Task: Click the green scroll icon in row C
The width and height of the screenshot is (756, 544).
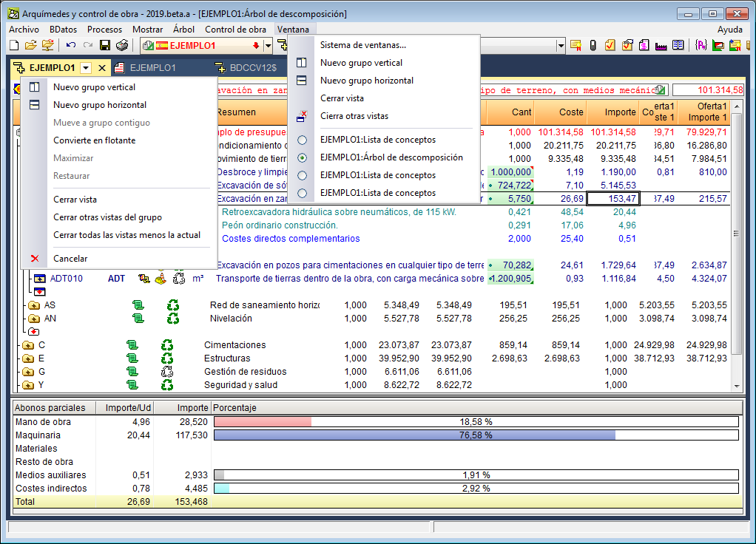Action: pos(132,345)
